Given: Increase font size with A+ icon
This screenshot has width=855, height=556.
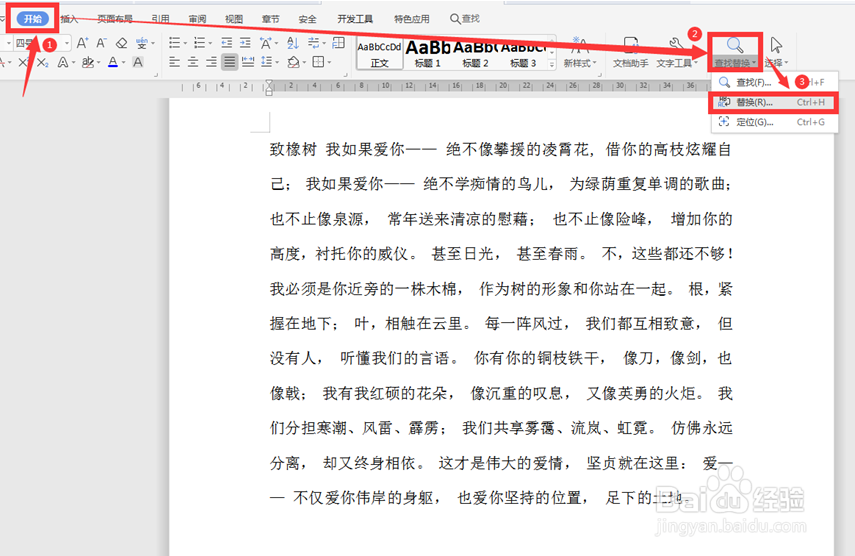Looking at the screenshot, I should (82, 43).
